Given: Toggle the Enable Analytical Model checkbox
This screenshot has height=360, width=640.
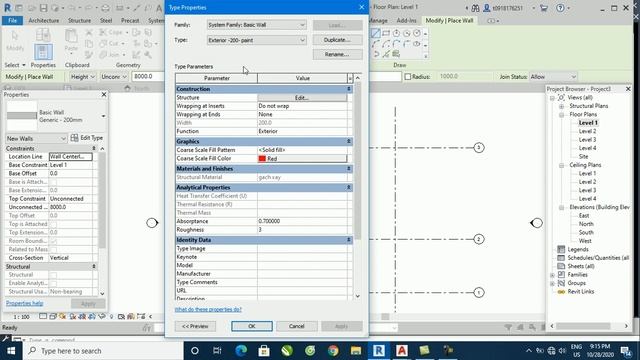Looking at the screenshot, I should (x=53, y=283).
